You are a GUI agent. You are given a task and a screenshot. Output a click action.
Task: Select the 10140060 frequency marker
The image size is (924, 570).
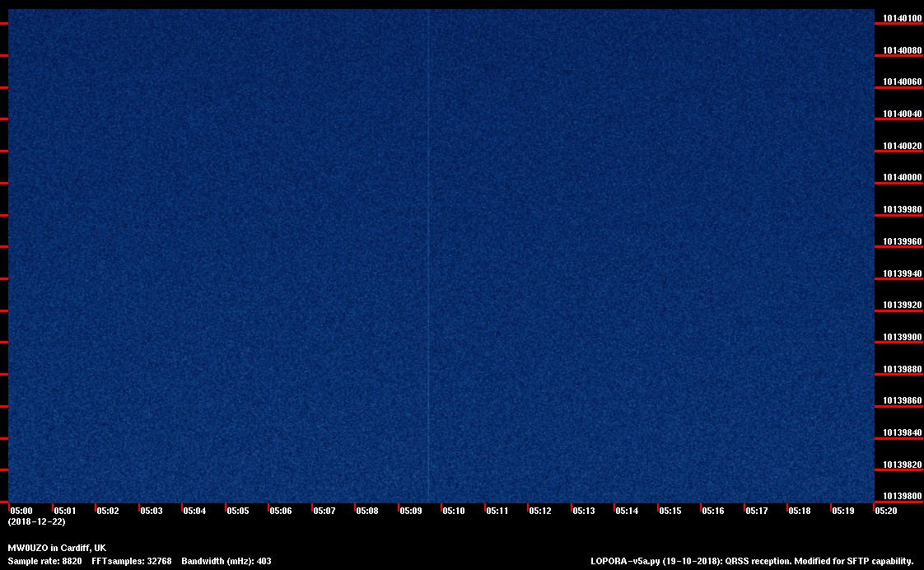(x=902, y=82)
